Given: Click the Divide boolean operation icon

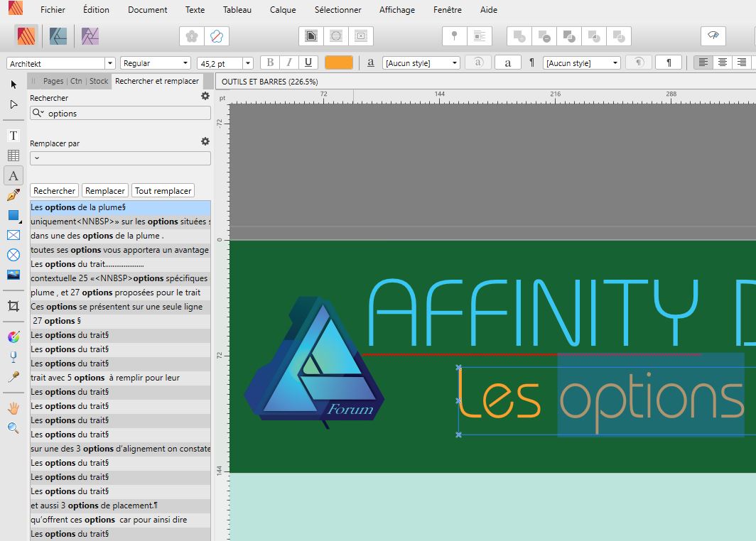Looking at the screenshot, I should [619, 36].
